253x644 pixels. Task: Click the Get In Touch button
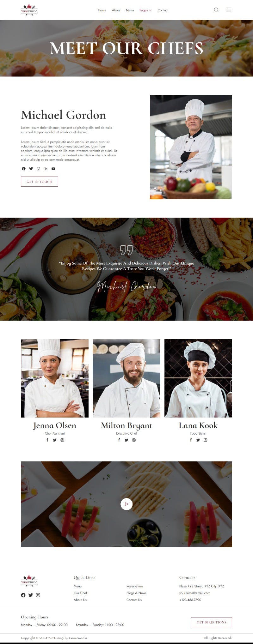[x=40, y=182]
